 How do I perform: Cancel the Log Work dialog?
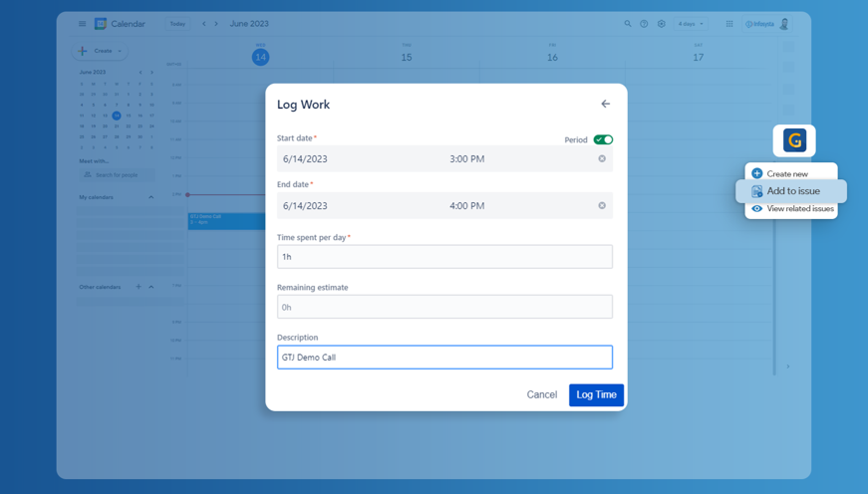click(x=541, y=394)
